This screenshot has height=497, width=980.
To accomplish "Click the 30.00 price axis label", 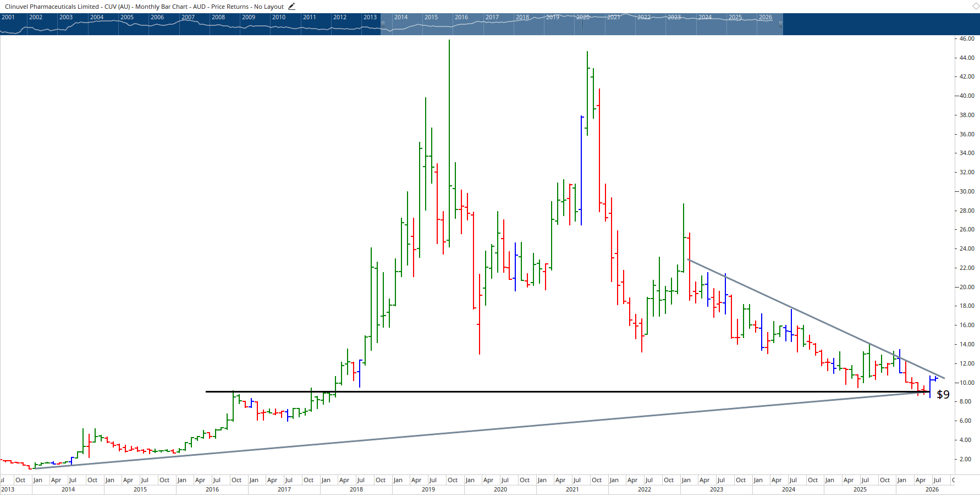I will tap(967, 191).
